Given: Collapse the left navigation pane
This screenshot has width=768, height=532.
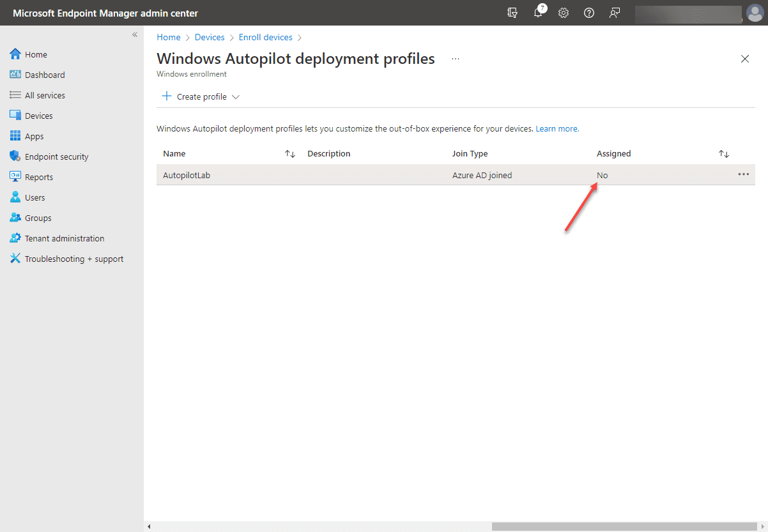Looking at the screenshot, I should click(135, 34).
